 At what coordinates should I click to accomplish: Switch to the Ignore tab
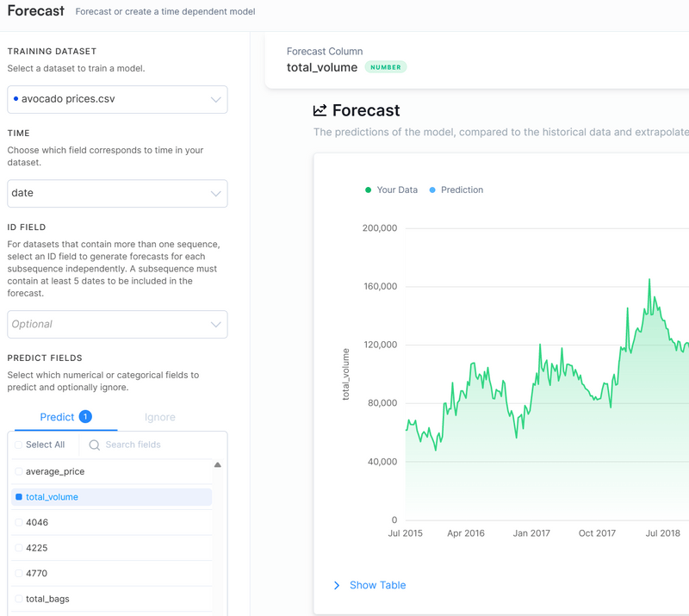pos(159,416)
